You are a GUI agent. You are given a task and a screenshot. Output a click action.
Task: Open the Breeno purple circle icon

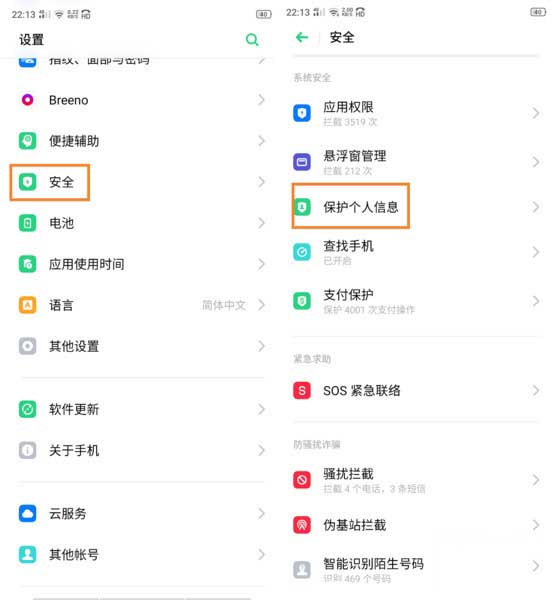point(28,100)
